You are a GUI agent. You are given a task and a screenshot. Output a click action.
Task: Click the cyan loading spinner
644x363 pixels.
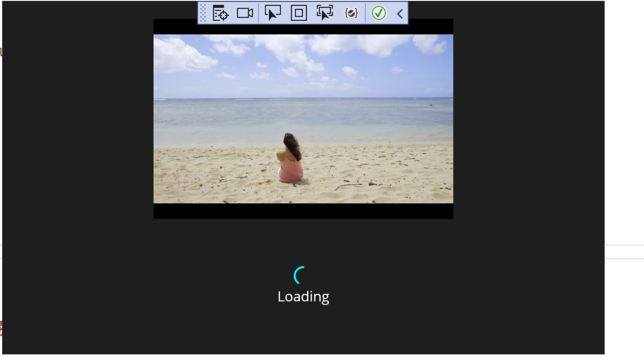[299, 275]
